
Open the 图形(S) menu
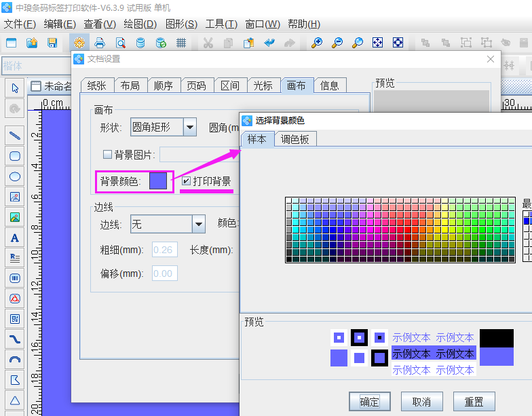181,24
